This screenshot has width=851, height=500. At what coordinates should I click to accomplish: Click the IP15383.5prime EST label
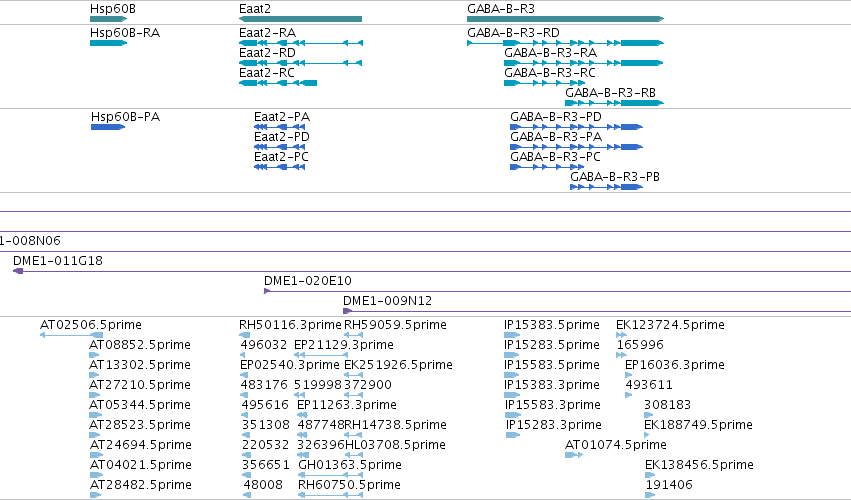pos(552,325)
